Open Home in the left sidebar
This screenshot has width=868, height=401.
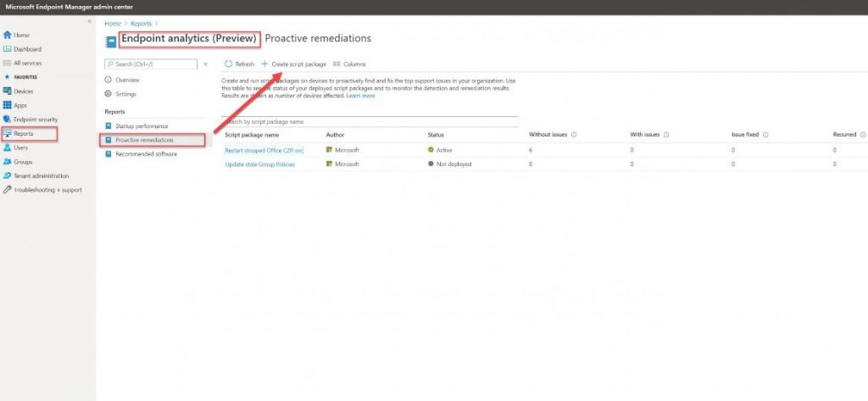tap(17, 35)
